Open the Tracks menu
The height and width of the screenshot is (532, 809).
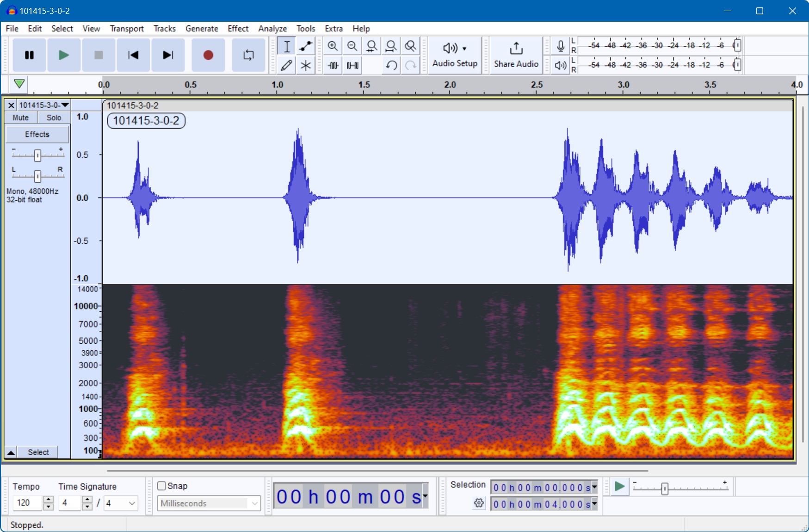(x=165, y=29)
